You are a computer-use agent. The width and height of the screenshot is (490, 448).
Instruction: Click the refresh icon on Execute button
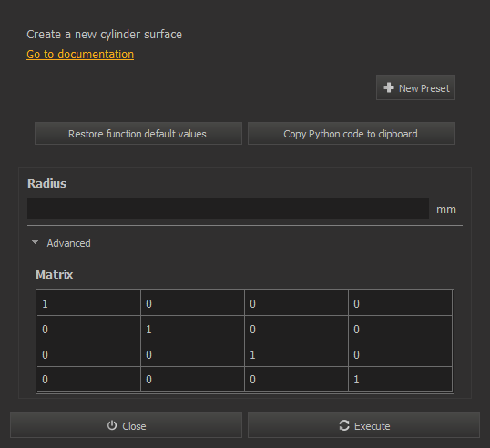coord(344,425)
